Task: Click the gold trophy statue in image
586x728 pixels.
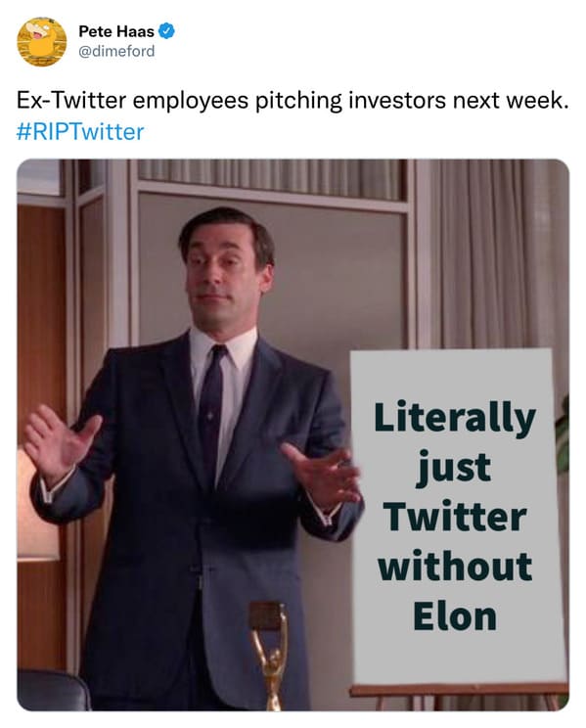Action: click(x=270, y=656)
